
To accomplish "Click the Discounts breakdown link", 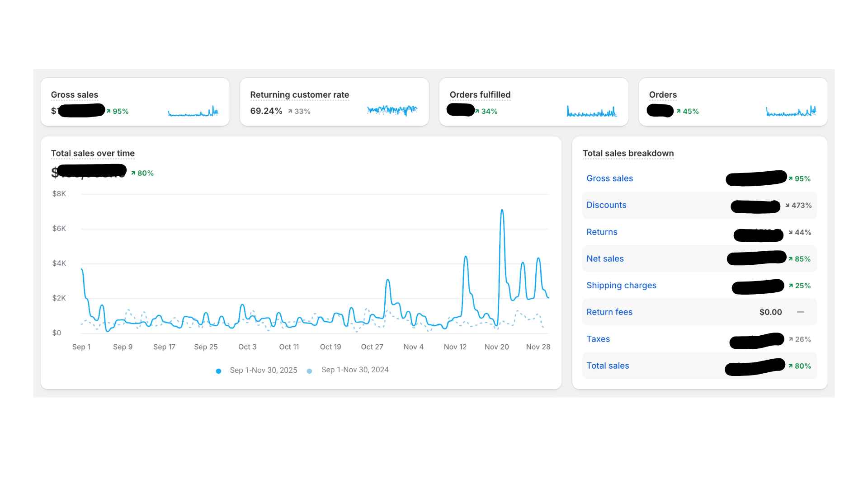I will (606, 205).
